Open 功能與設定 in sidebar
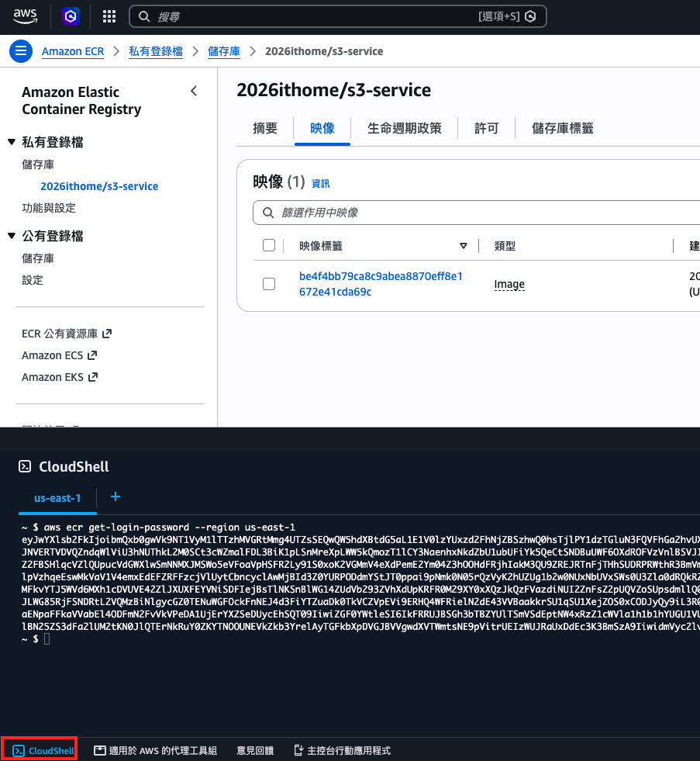Image resolution: width=700 pixels, height=761 pixels. point(49,208)
